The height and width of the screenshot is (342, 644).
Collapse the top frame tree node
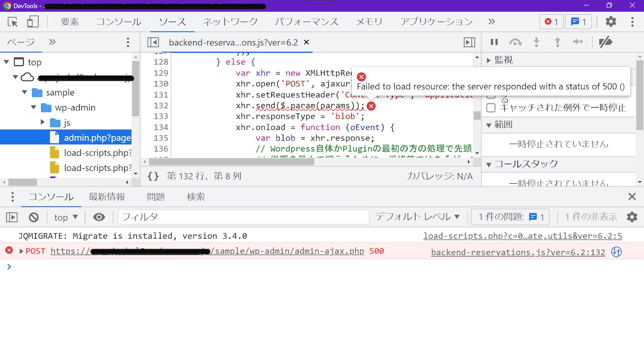[6, 62]
